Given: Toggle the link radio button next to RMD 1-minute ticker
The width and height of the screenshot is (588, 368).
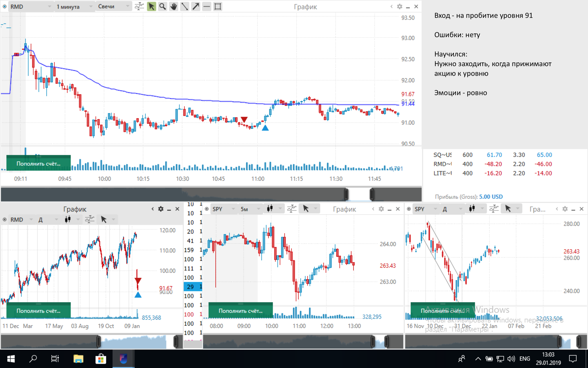Looking at the screenshot, I should tap(4, 7).
